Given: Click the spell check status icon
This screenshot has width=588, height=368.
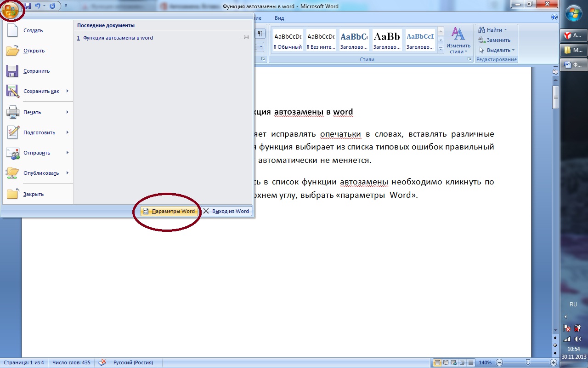Looking at the screenshot, I should (x=102, y=362).
